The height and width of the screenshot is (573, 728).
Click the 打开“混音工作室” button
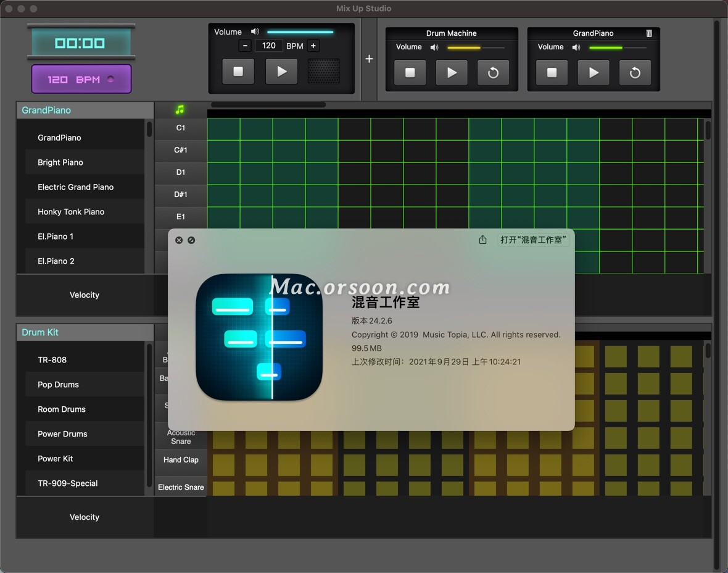[x=533, y=240]
